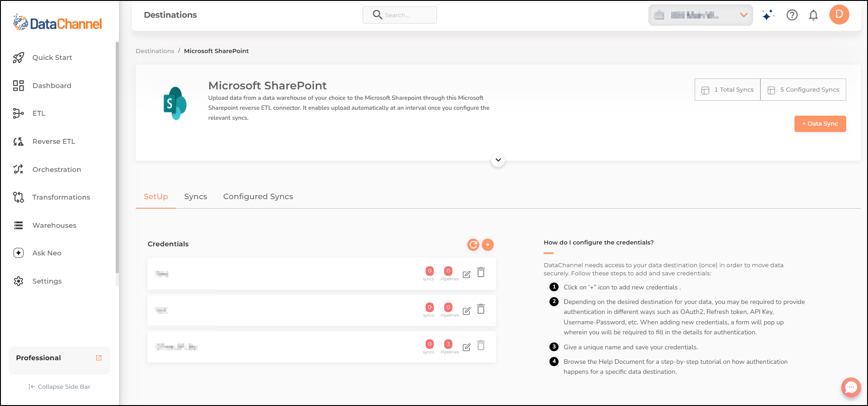
Task: Click the ETL pipeline icon
Action: click(18, 113)
